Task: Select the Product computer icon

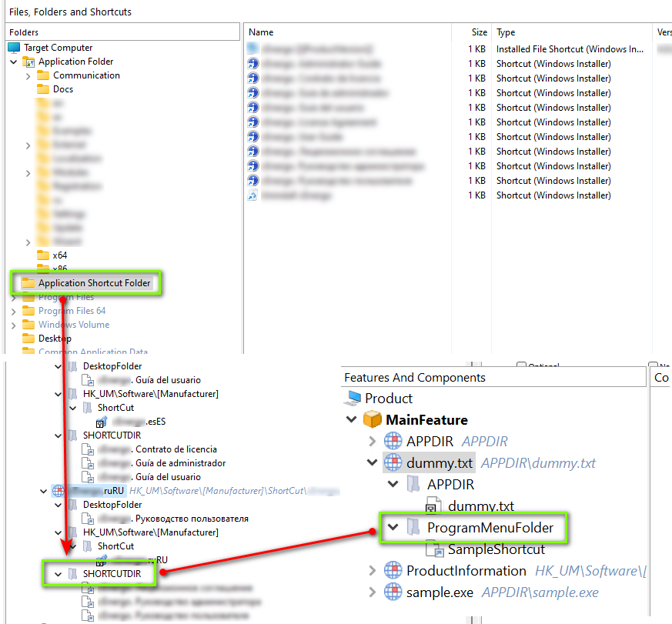Action: coord(353,399)
